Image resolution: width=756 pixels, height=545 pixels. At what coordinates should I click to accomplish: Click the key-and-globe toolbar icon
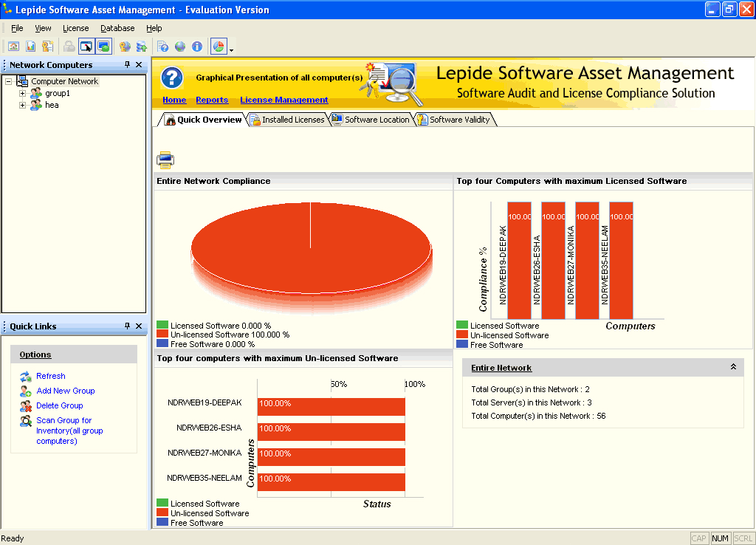coord(125,47)
